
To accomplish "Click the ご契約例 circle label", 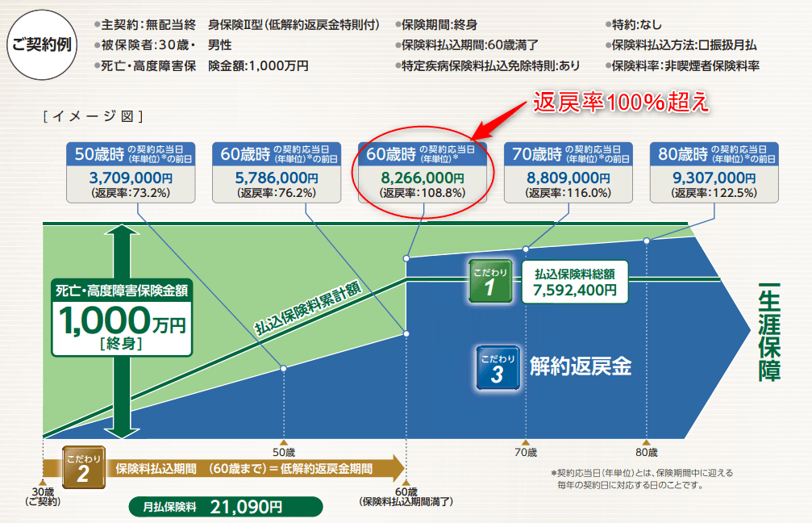I will pyautogui.click(x=42, y=45).
